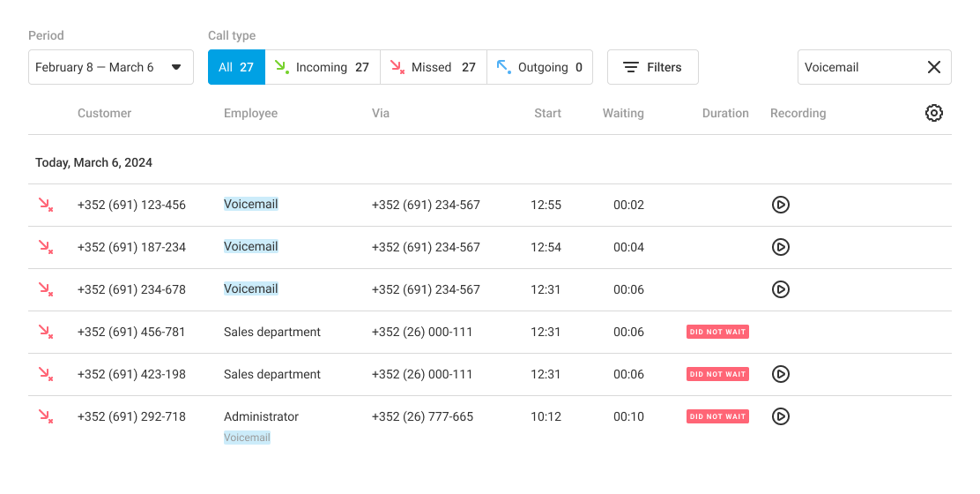Play recording for call from +352 (691) 123-456
This screenshot has width=980, height=494.
780,205
